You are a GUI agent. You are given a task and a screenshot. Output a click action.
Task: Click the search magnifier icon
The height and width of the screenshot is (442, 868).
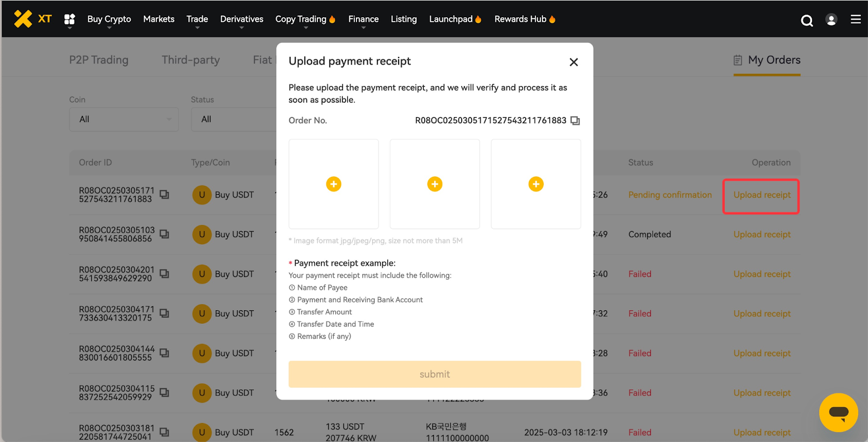[807, 21]
